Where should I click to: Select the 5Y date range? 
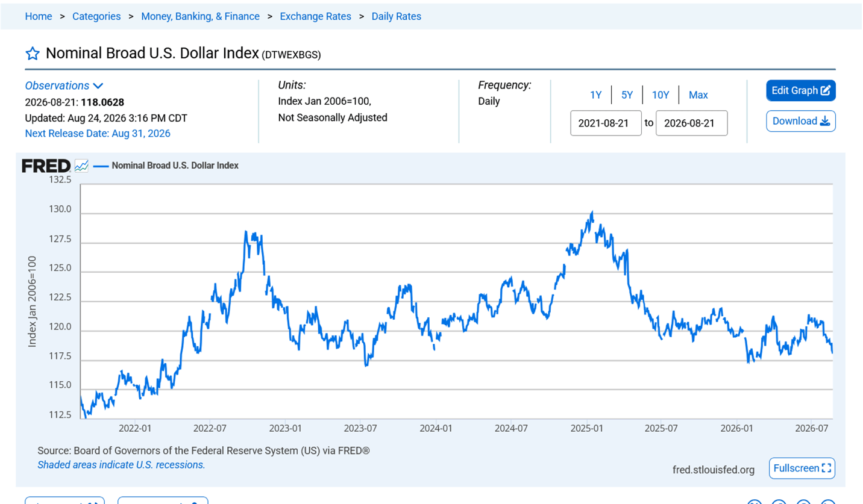click(x=627, y=95)
